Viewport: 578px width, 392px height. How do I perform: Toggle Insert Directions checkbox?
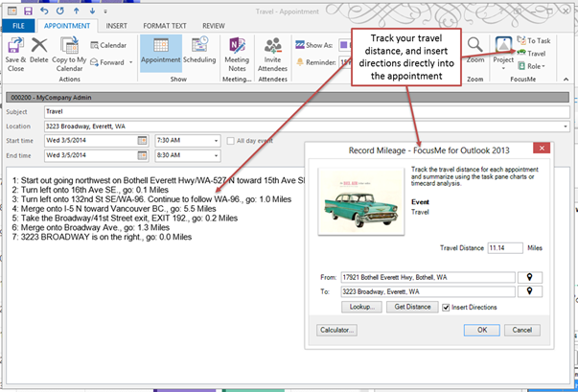(x=446, y=308)
